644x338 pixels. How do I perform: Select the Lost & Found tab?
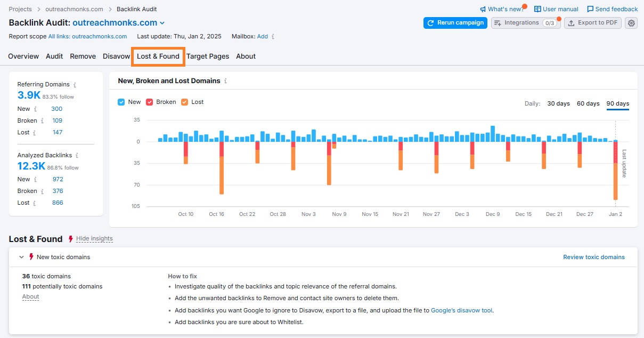click(158, 56)
